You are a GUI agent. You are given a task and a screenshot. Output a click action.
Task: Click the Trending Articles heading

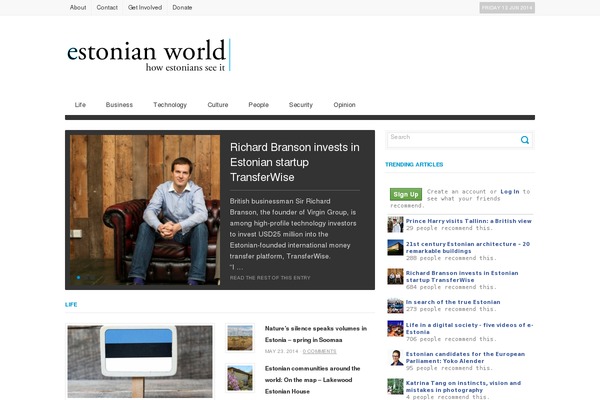pos(414,165)
